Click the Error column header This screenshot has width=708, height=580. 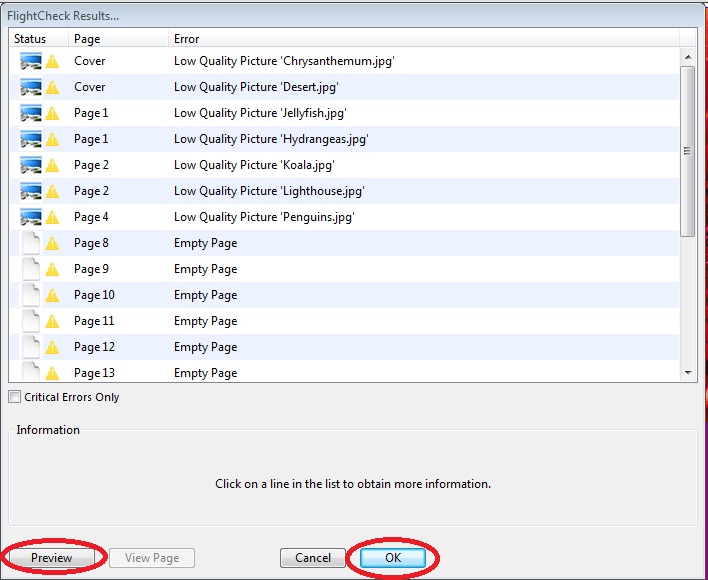click(187, 39)
